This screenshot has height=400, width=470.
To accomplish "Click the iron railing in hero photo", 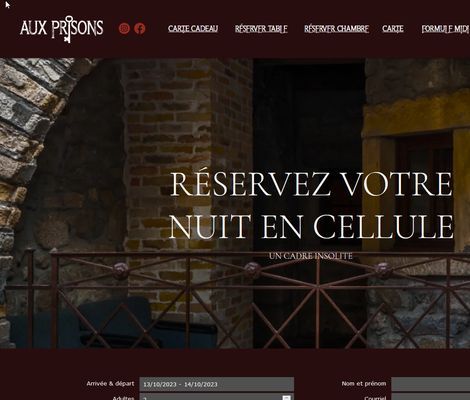I will coord(235,298).
